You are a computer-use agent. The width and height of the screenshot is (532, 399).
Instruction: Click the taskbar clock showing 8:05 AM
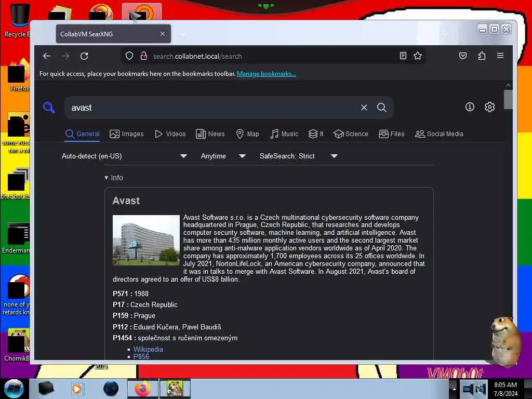(x=505, y=389)
